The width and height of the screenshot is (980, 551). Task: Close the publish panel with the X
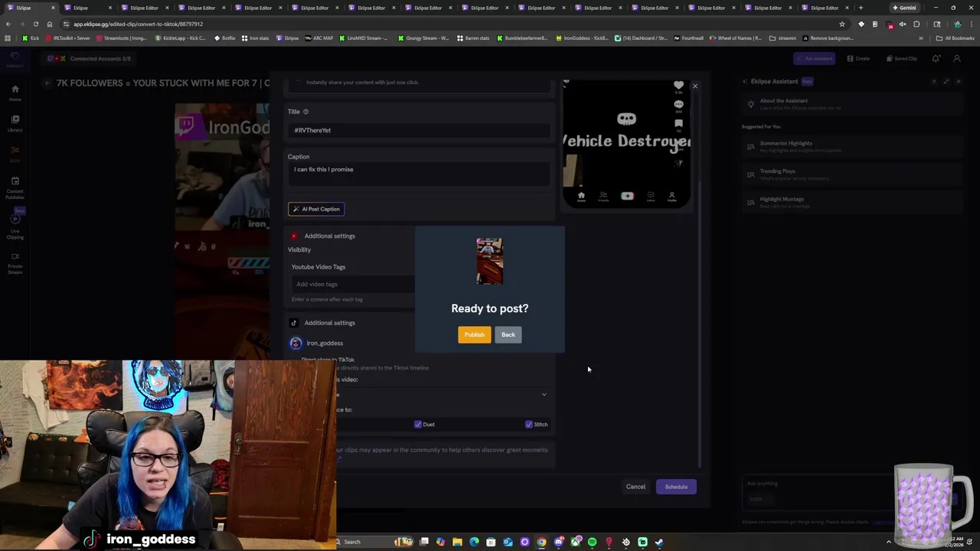(x=695, y=86)
